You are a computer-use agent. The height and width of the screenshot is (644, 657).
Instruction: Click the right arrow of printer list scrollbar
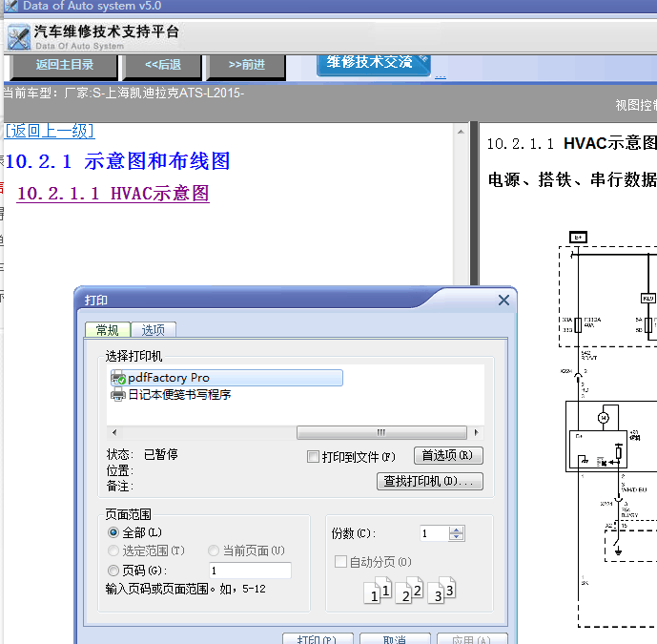pos(476,432)
